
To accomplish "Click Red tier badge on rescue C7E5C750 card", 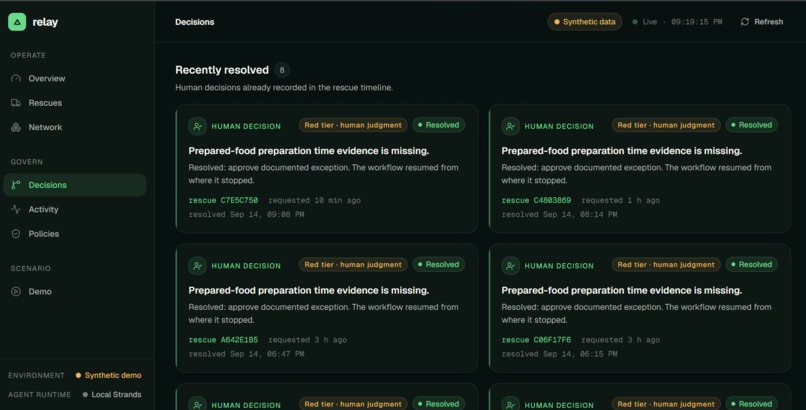I will pos(353,125).
